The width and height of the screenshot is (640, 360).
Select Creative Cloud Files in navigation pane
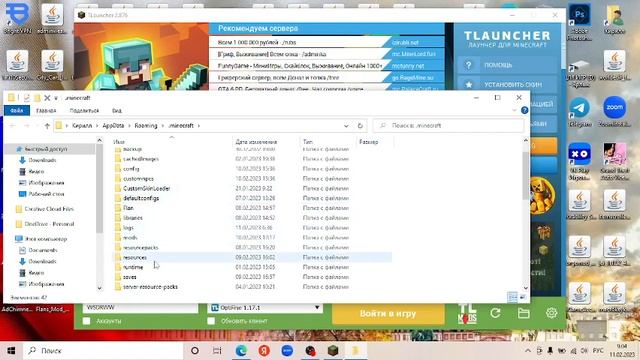click(49, 209)
